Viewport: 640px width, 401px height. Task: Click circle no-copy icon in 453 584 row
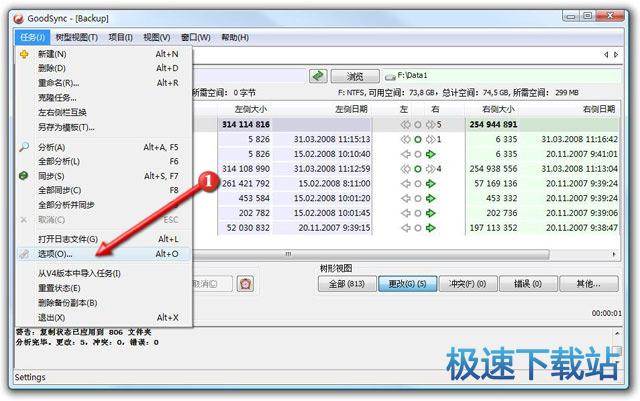click(418, 198)
